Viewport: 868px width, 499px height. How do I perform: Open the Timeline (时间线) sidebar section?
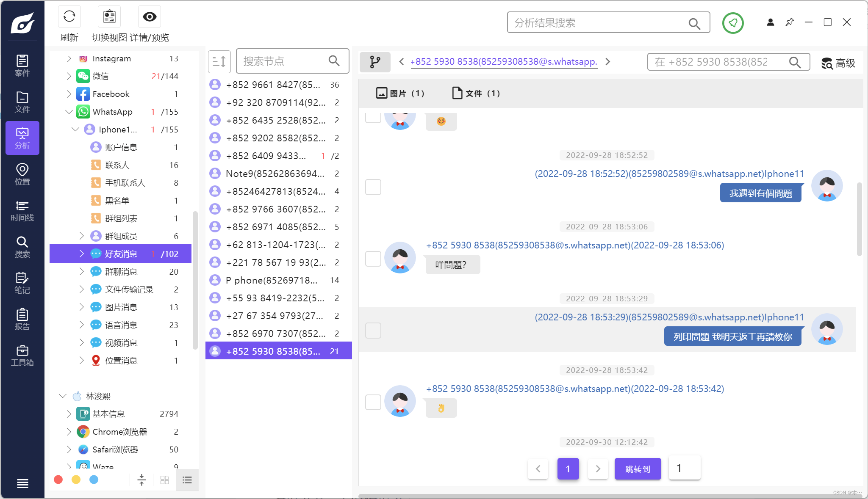tap(22, 211)
